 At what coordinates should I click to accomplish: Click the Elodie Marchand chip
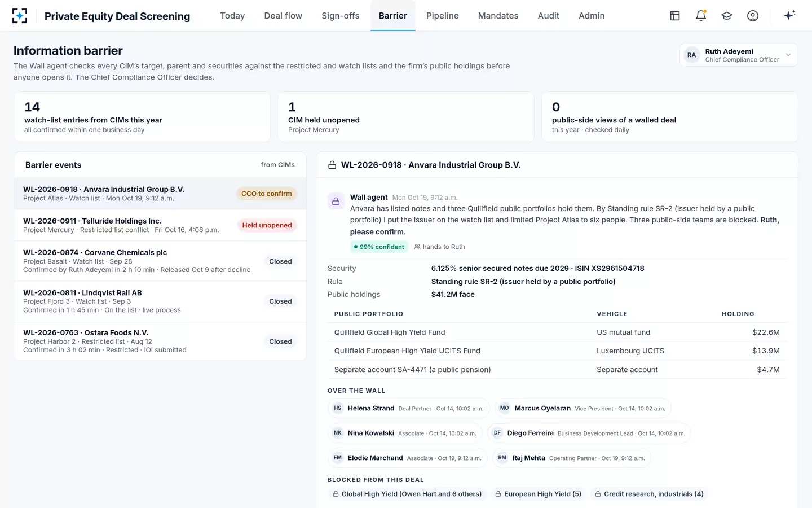pyautogui.click(x=408, y=458)
